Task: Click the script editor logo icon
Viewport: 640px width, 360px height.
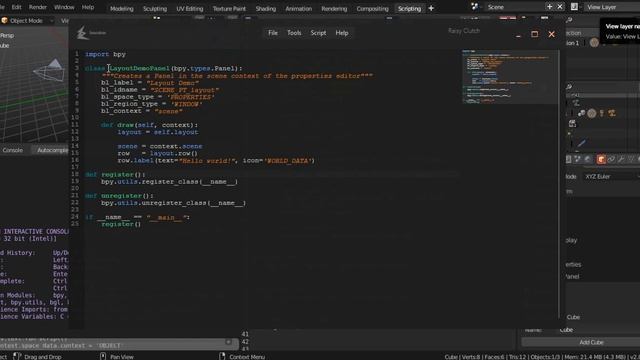Action: tap(82, 33)
